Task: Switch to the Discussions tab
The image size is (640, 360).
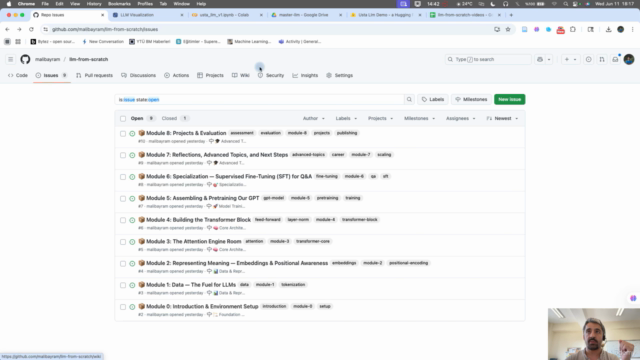Action: pyautogui.click(x=138, y=76)
